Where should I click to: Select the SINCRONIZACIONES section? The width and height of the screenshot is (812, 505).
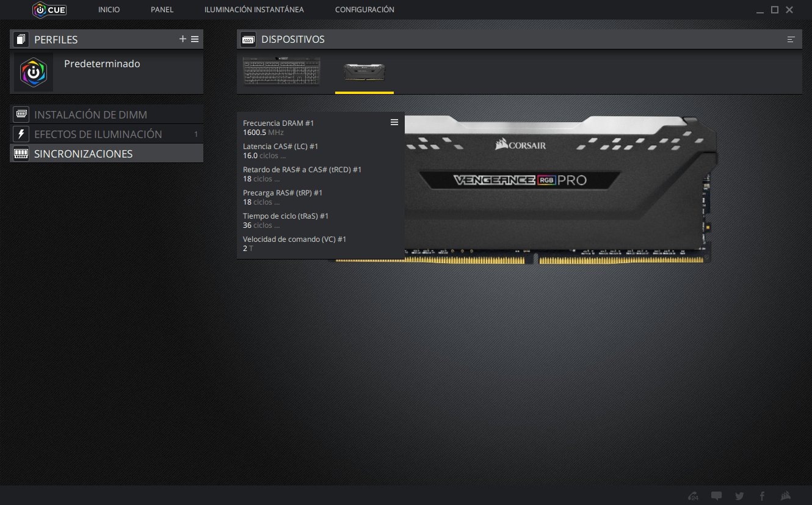[x=107, y=153]
